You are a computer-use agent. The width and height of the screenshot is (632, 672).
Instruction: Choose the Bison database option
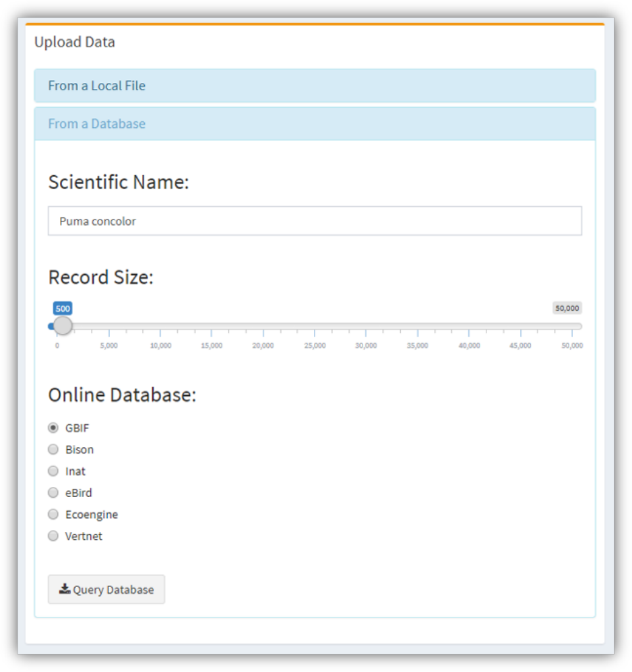click(53, 450)
